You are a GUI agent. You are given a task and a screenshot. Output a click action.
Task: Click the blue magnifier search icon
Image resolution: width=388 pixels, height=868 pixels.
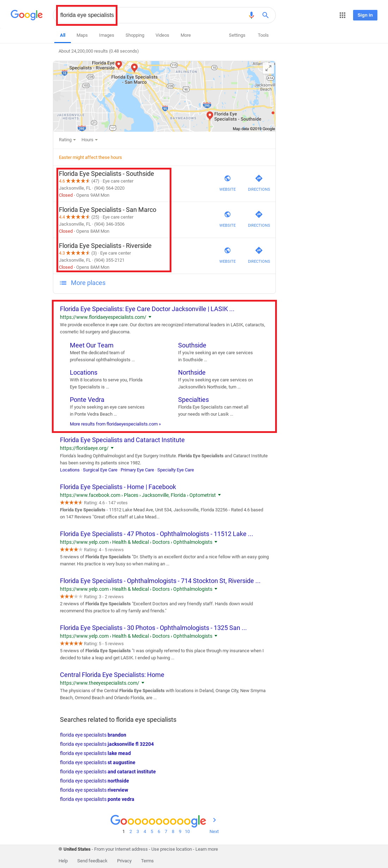pyautogui.click(x=265, y=15)
